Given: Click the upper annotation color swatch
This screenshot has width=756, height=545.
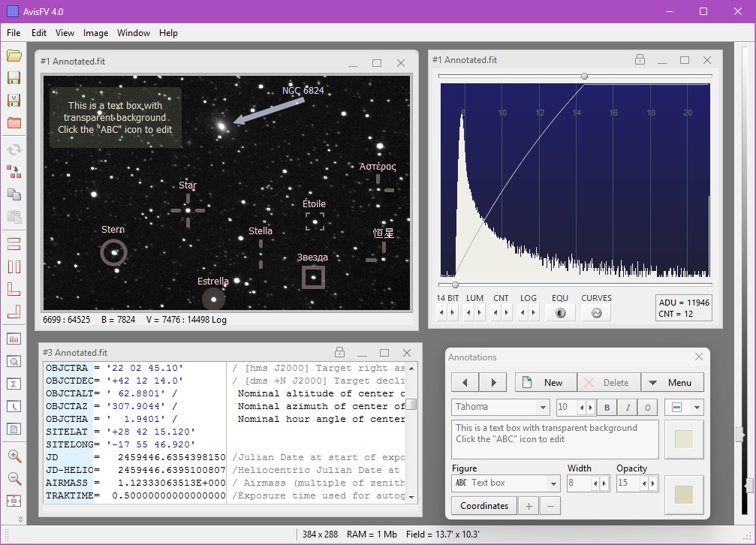Looking at the screenshot, I should (684, 439).
